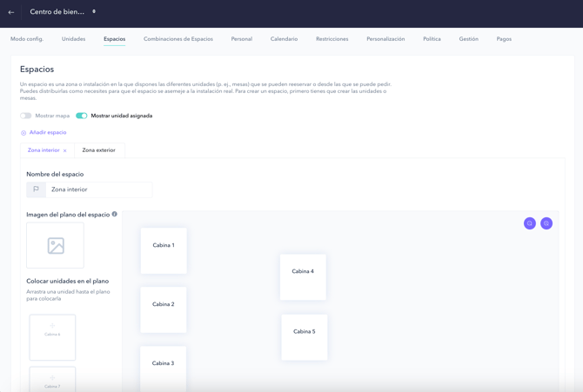Click the zoom in button on plan

pyautogui.click(x=546, y=223)
